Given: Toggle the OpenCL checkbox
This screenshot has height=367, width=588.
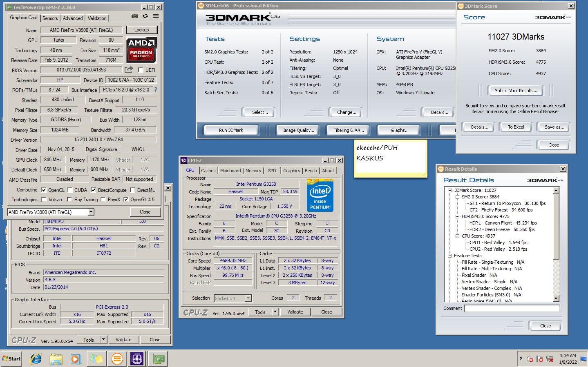Looking at the screenshot, I should (44, 190).
